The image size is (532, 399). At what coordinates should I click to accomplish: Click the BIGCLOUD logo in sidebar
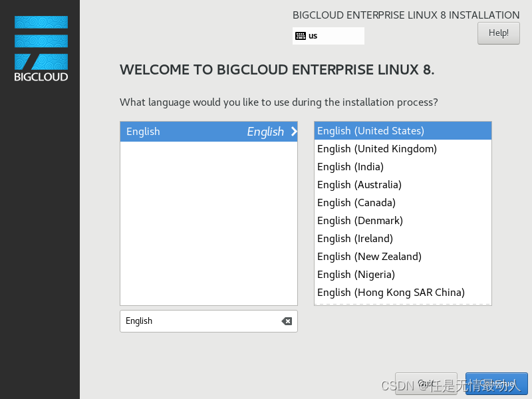(41, 49)
